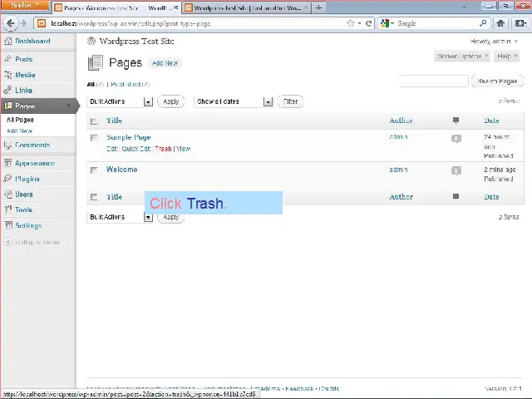Image resolution: width=532 pixels, height=399 pixels.
Task: Collapse the Pages menu arrow in sidebar
Action: click(69, 106)
